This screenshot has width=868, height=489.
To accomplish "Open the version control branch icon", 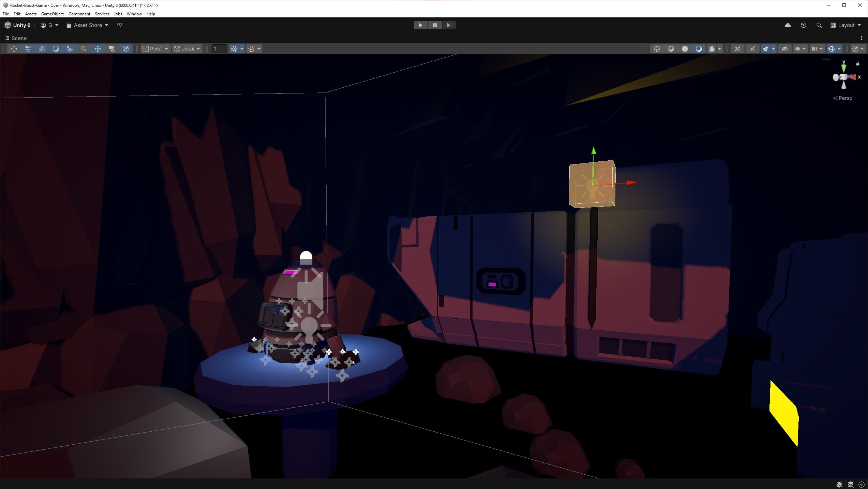I will tap(119, 25).
